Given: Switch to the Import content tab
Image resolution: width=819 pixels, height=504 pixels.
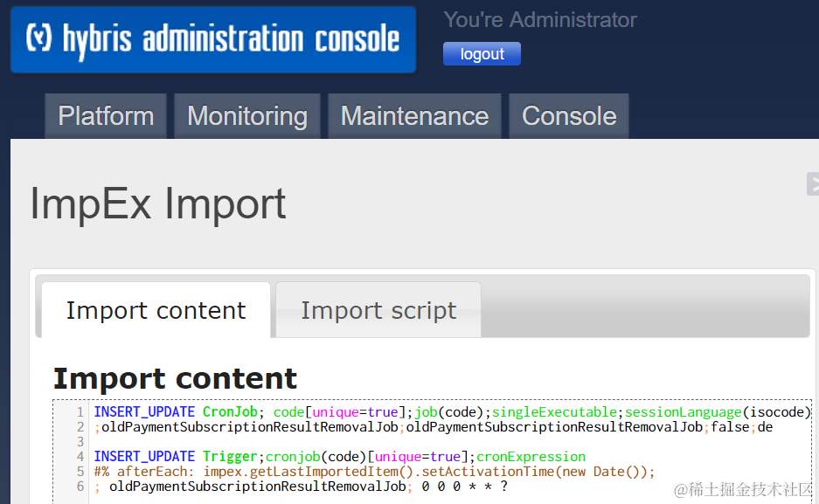Looking at the screenshot, I should click(156, 310).
